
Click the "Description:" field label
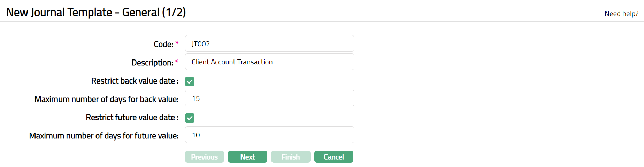tap(152, 63)
